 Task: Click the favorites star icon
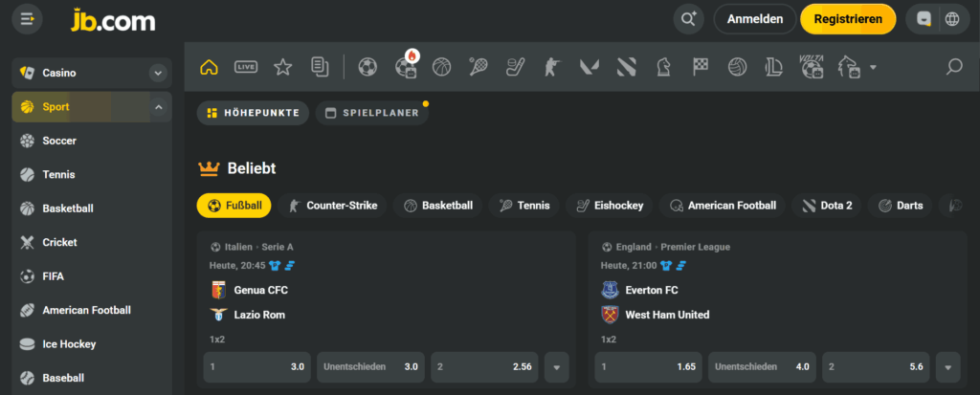[282, 67]
